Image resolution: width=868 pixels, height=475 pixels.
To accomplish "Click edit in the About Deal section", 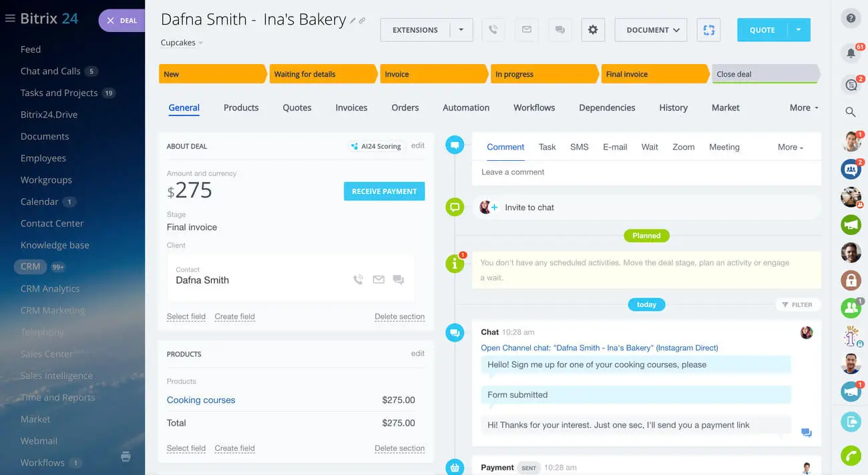I will coord(418,145).
